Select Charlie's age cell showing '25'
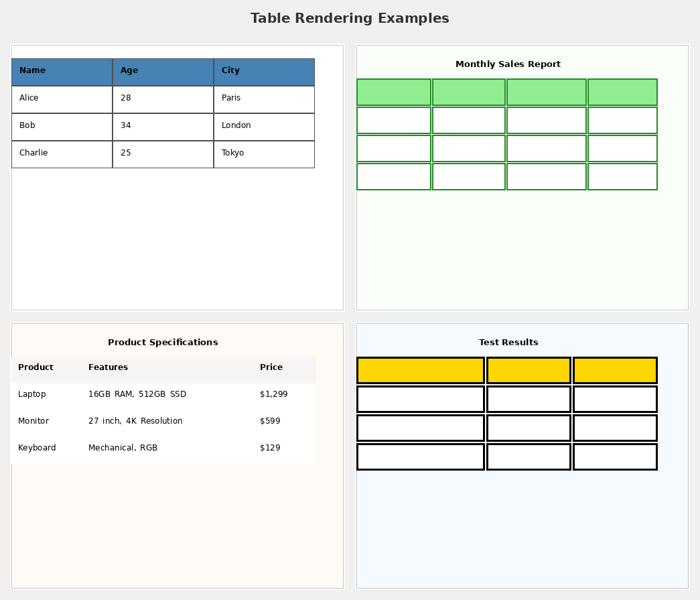Viewport: 700px width, 600px height. coord(163,154)
